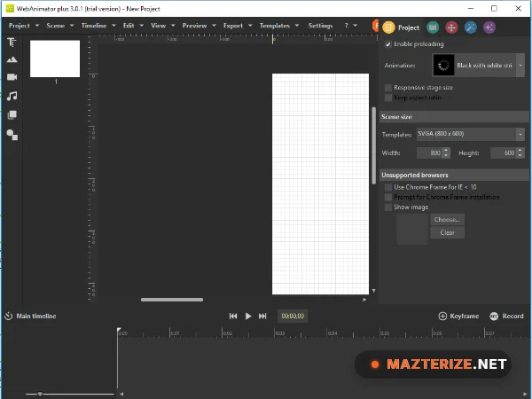Image resolution: width=532 pixels, height=399 pixels.
Task: Open the Preview menu
Action: [199, 26]
